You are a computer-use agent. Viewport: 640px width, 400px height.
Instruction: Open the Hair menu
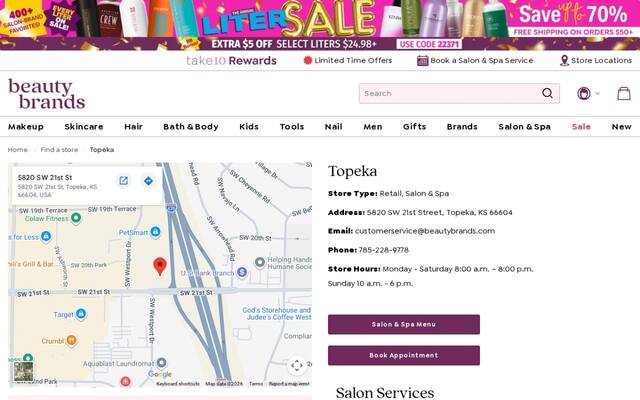point(133,127)
